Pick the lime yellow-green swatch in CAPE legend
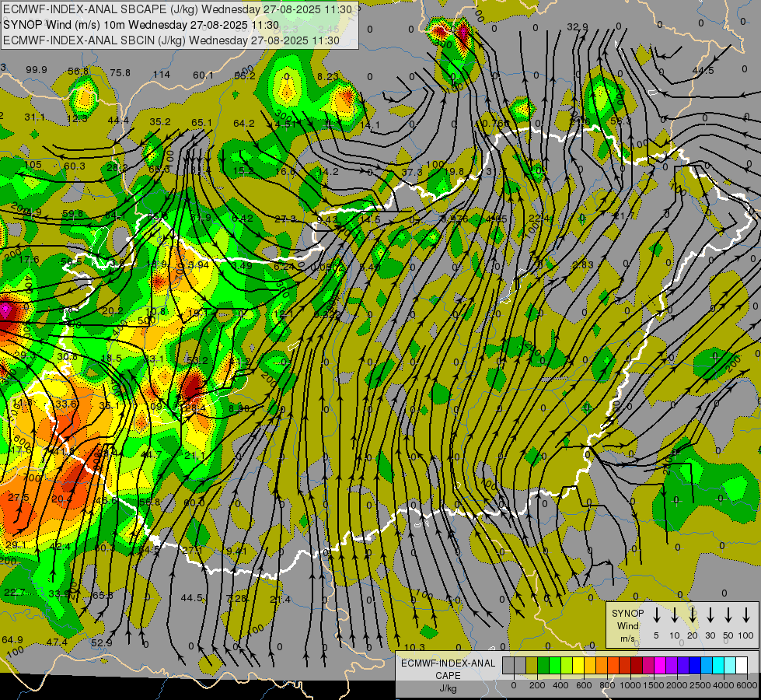This screenshot has width=761, height=700. pyautogui.click(x=567, y=666)
